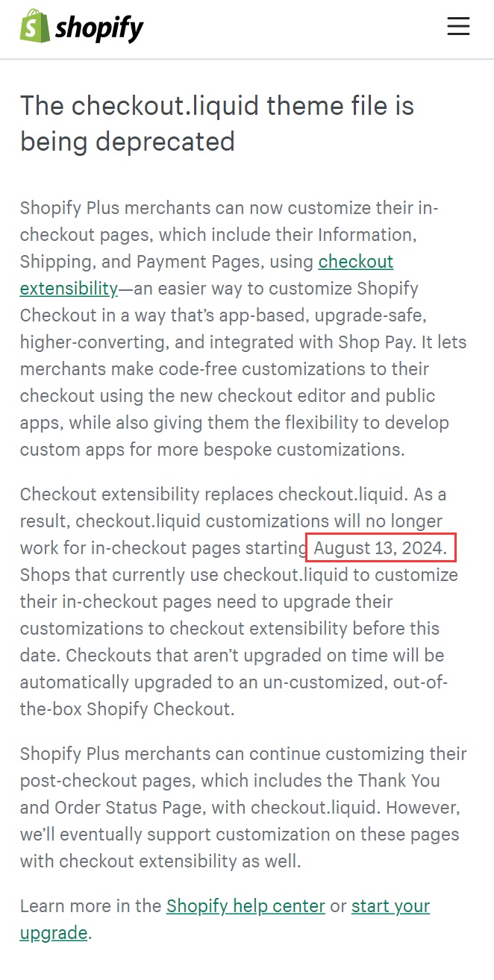The width and height of the screenshot is (494, 980).
Task: Click the underlined "extensibility" link word
Action: (x=69, y=289)
